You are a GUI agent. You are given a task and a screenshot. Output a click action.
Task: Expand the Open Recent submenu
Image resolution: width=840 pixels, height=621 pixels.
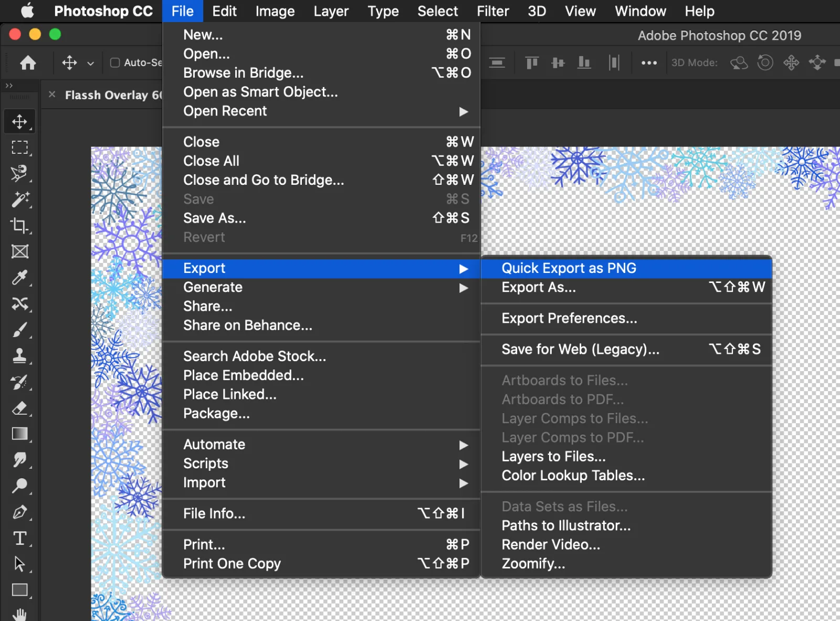[x=321, y=111]
